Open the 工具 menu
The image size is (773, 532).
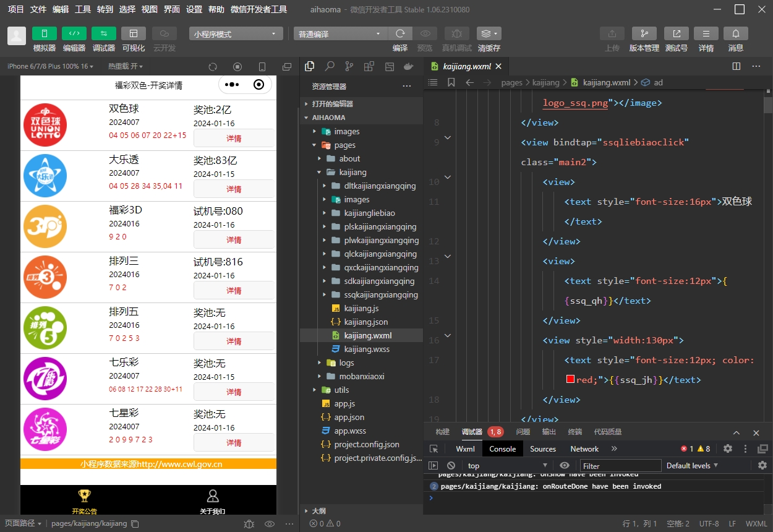[83, 9]
